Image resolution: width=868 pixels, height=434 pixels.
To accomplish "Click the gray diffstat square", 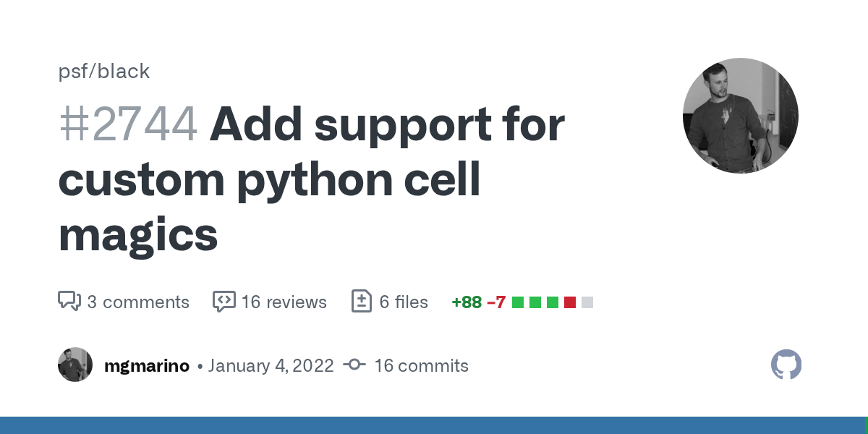I will tap(587, 302).
